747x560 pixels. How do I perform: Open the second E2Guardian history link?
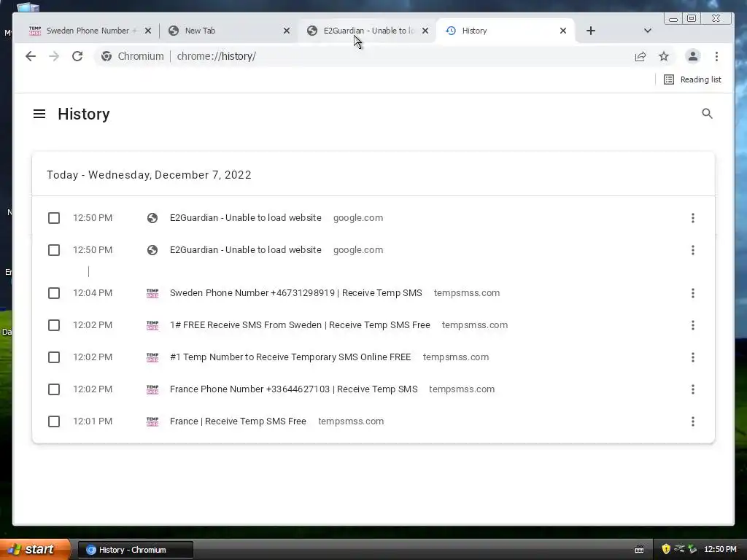245,249
